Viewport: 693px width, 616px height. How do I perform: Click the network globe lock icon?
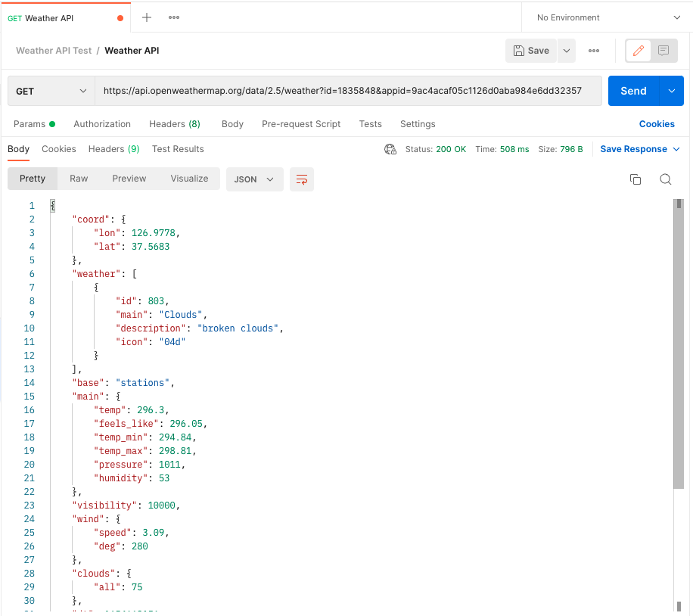tap(390, 150)
